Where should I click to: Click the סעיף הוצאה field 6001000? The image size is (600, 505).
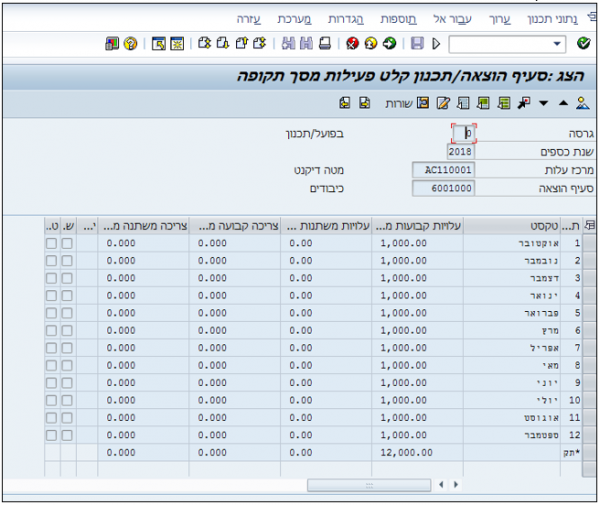click(443, 188)
